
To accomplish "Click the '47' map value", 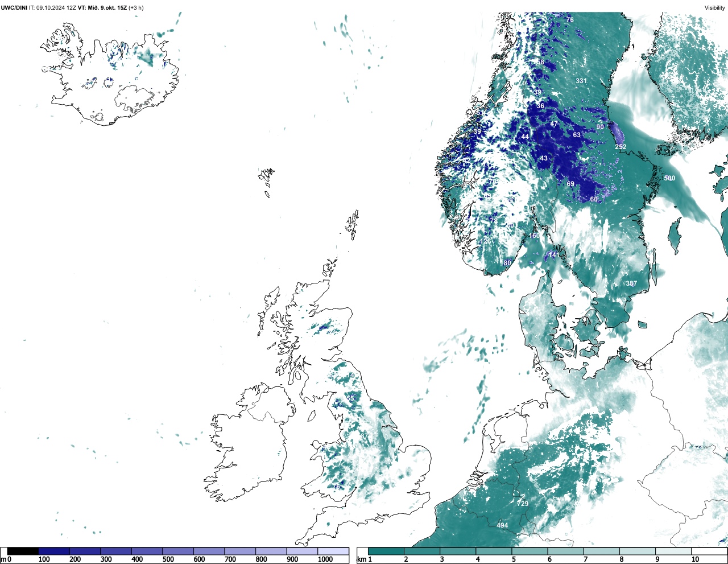I will tap(554, 124).
